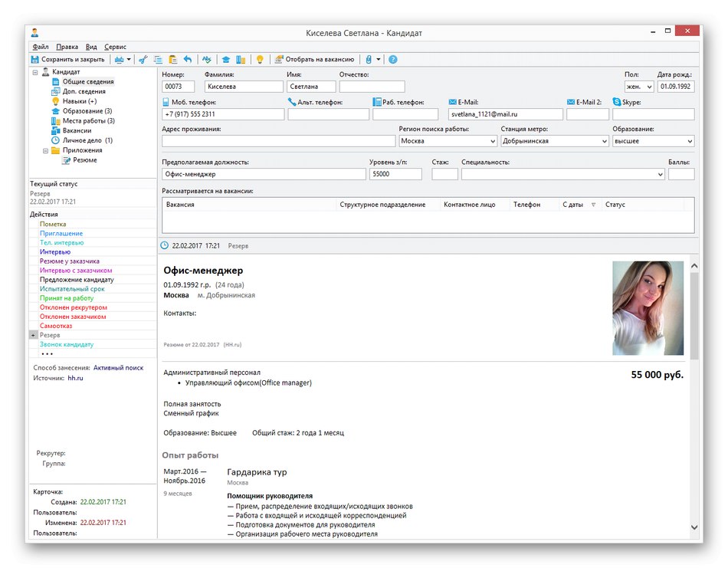
Task: Click the Приглашение action
Action: tap(61, 234)
